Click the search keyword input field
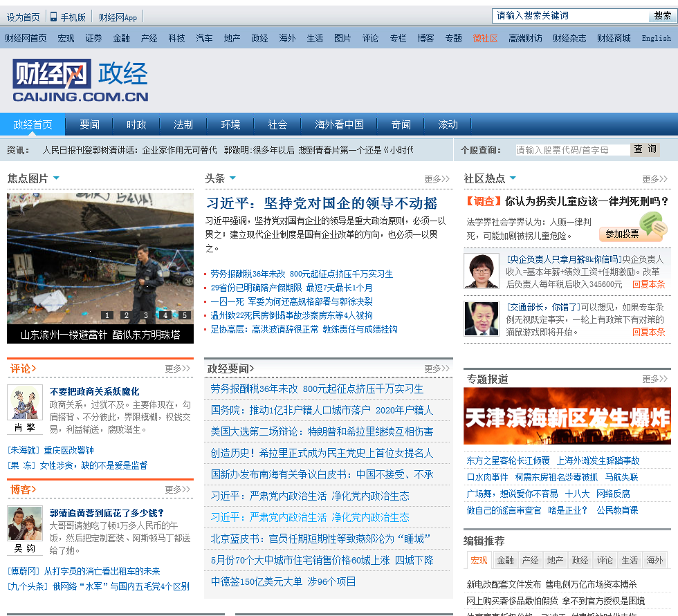Screen dimensions: 678x616 (570, 16)
